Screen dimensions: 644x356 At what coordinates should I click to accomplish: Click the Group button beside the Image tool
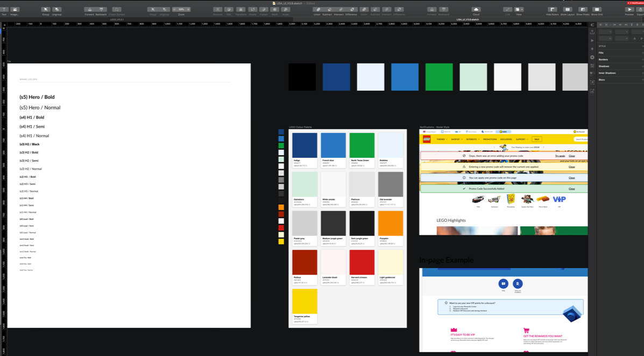click(46, 10)
